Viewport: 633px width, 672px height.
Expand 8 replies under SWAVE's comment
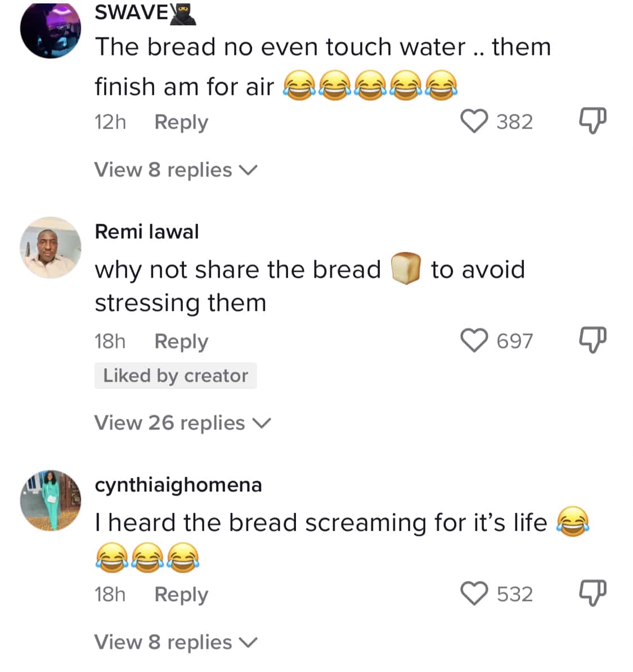176,170
